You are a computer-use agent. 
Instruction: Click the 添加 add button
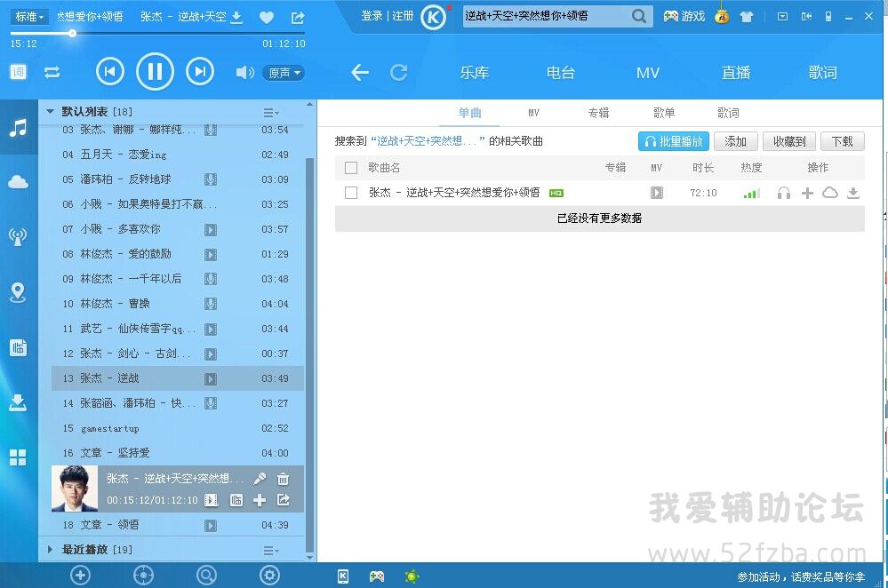click(736, 141)
